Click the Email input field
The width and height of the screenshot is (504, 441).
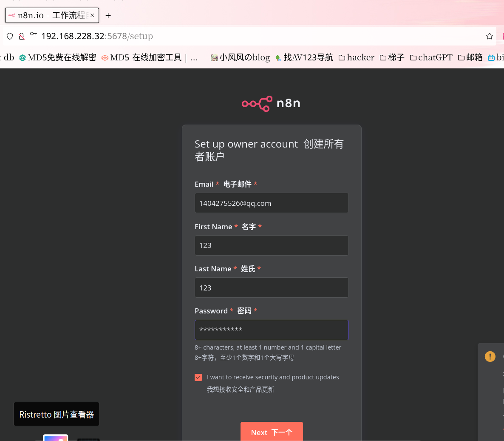(272, 203)
